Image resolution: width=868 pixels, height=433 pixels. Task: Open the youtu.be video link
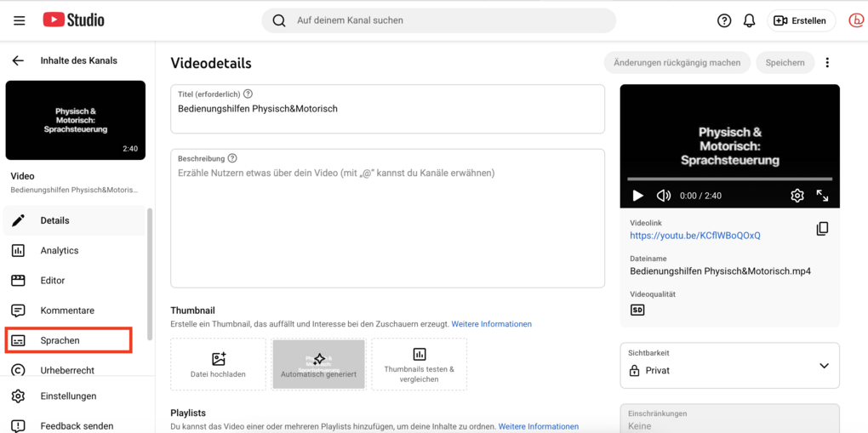coord(694,236)
